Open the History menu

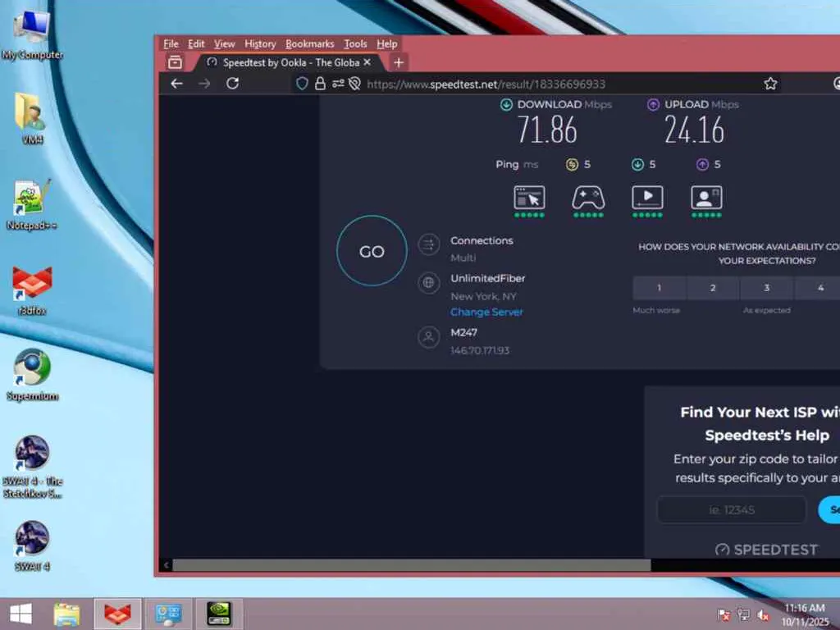tap(260, 44)
